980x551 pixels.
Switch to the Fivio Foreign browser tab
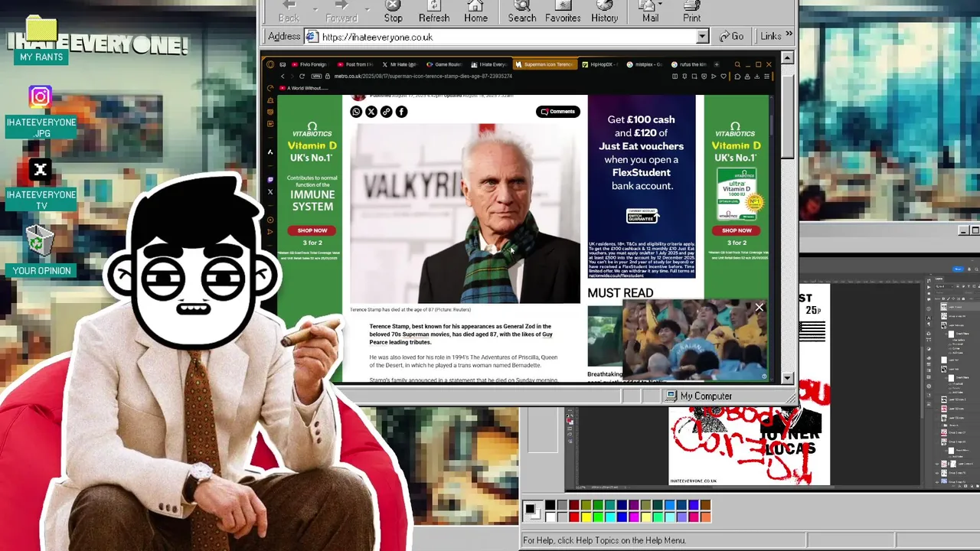[309, 64]
